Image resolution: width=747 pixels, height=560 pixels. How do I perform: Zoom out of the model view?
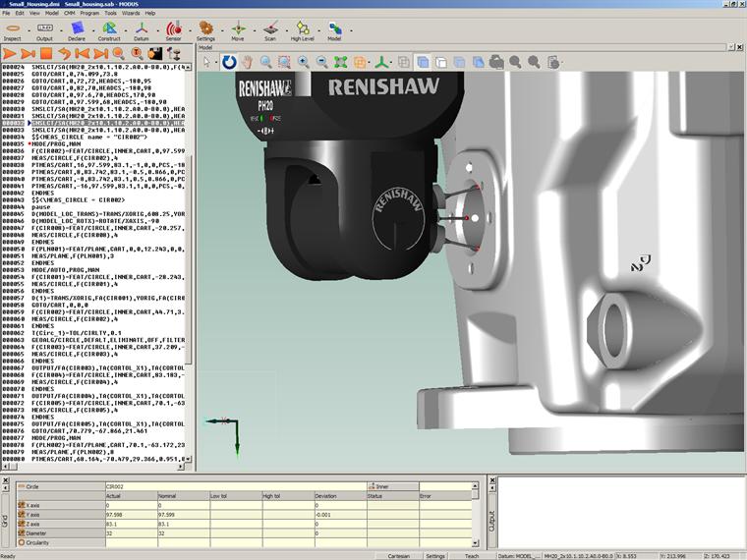point(322,62)
